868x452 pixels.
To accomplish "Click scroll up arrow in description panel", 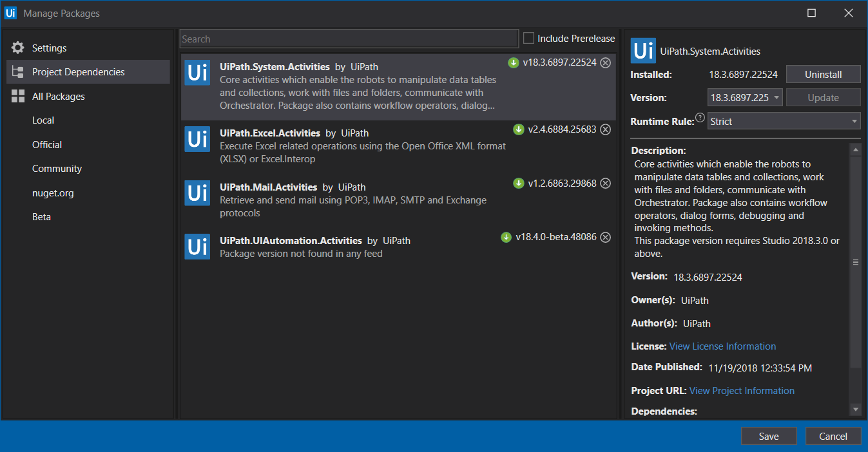I will pyautogui.click(x=856, y=150).
